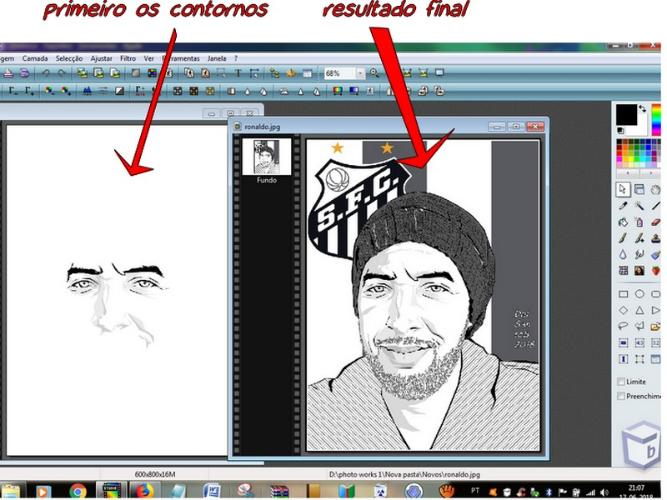667x500 pixels.
Task: Open Firefox from the taskbar
Action: [144, 491]
